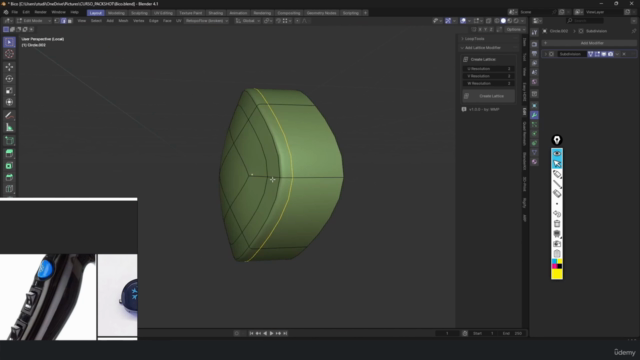Toggle X-Ray display in viewport header
Image resolution: width=640 pixels, height=360 pixels.
[x=489, y=21]
